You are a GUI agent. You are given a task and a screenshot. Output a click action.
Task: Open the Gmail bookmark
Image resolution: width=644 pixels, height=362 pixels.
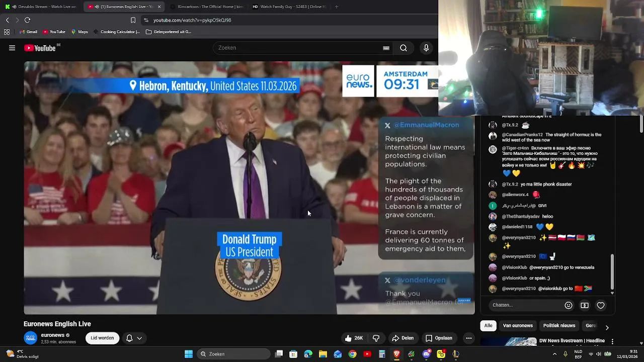point(28,32)
